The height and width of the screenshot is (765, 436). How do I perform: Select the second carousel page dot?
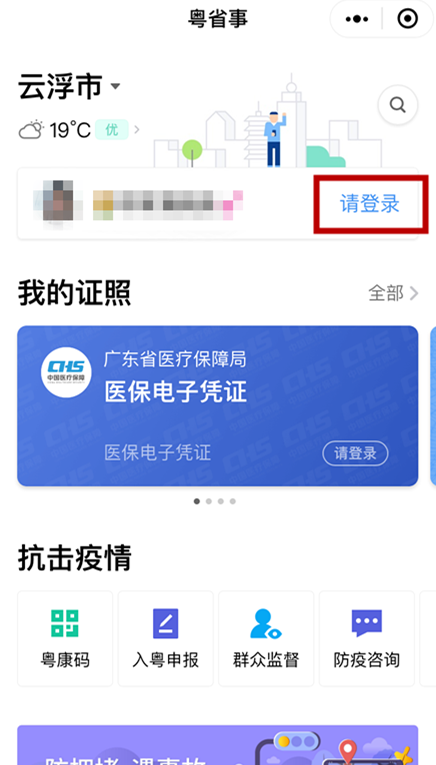pos(209,501)
